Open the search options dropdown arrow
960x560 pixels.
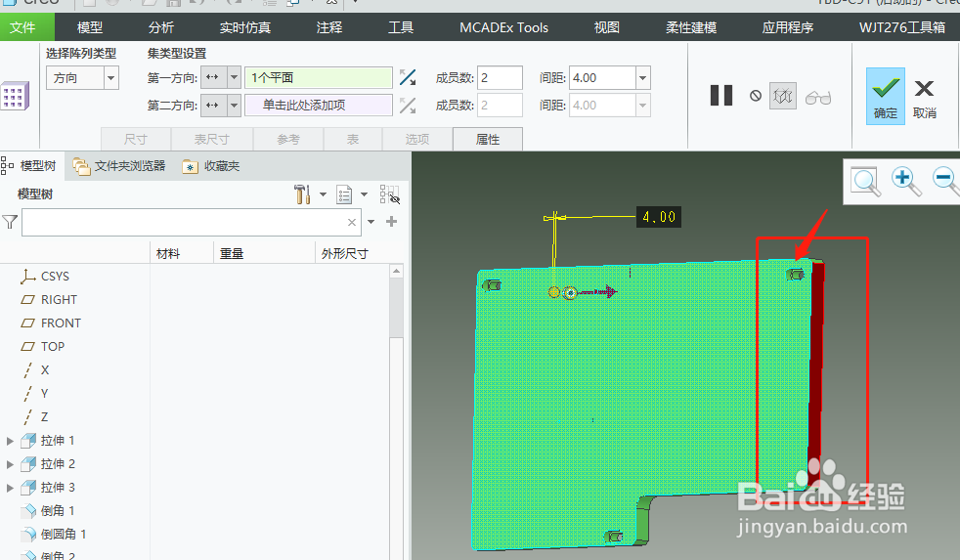[371, 222]
